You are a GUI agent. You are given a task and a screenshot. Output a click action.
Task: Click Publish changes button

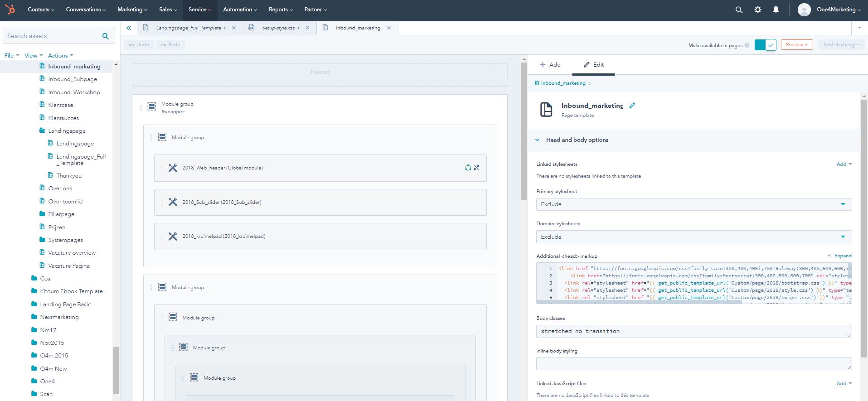pyautogui.click(x=841, y=45)
